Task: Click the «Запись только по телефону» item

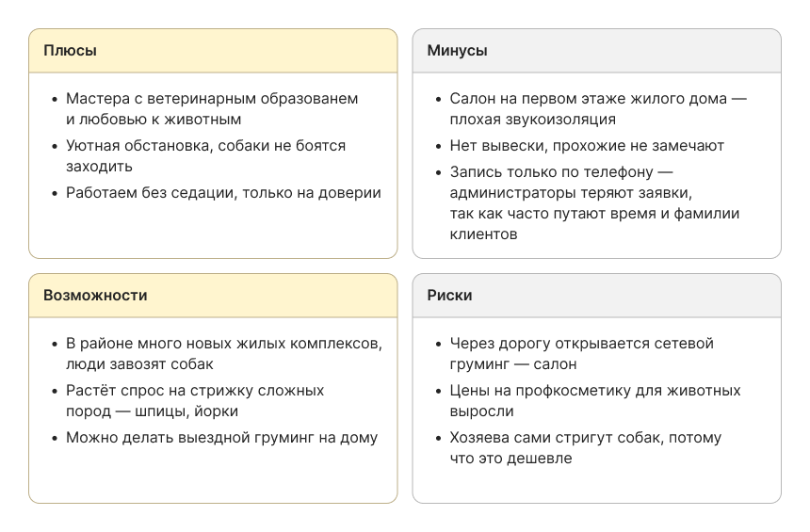Action: [x=593, y=203]
